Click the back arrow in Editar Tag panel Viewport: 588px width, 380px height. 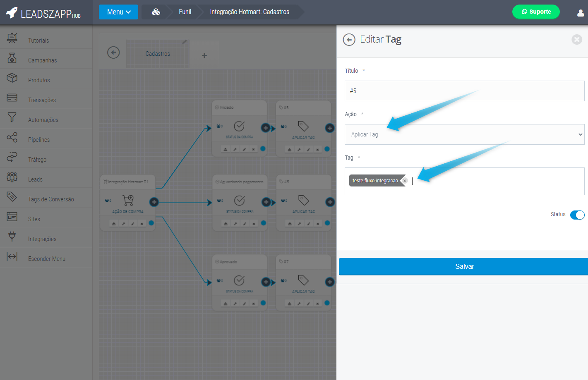349,40
